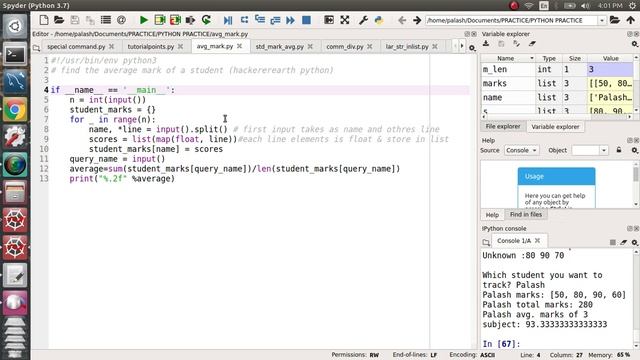Switch to special command.py tab
The width and height of the screenshot is (640, 360).
[76, 47]
